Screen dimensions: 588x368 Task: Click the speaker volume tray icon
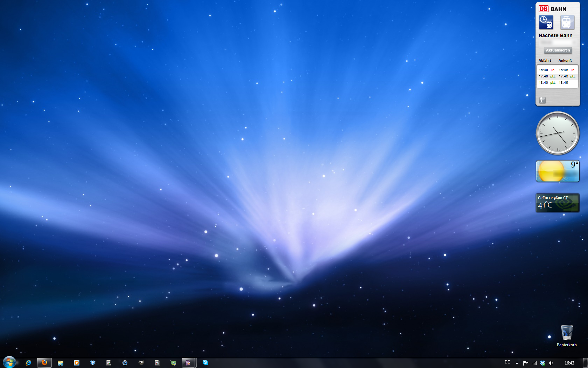(551, 363)
